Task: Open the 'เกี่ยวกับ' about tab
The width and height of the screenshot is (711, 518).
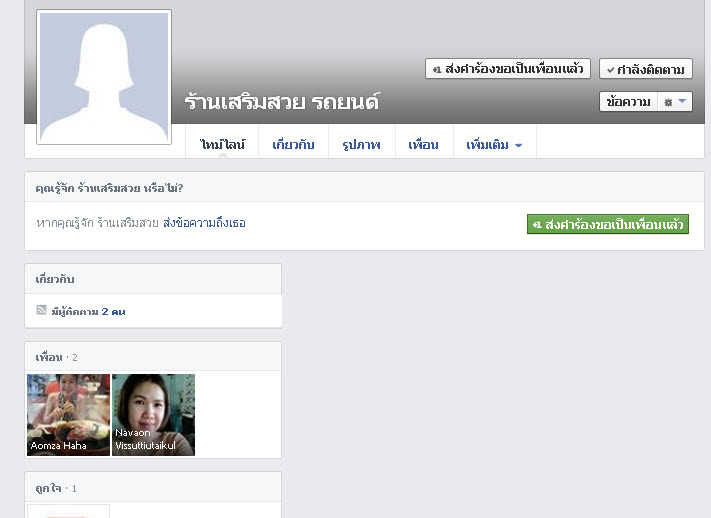Action: 293,145
